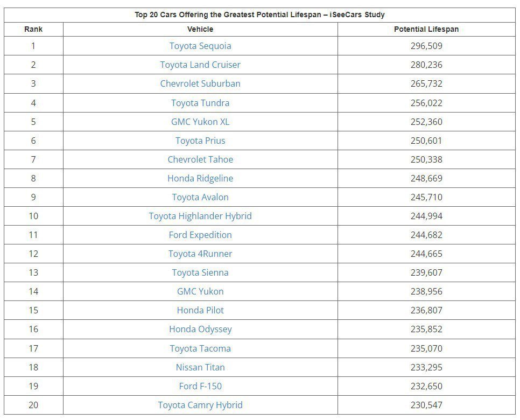Click the Chevrolet Suburban link

click(200, 83)
